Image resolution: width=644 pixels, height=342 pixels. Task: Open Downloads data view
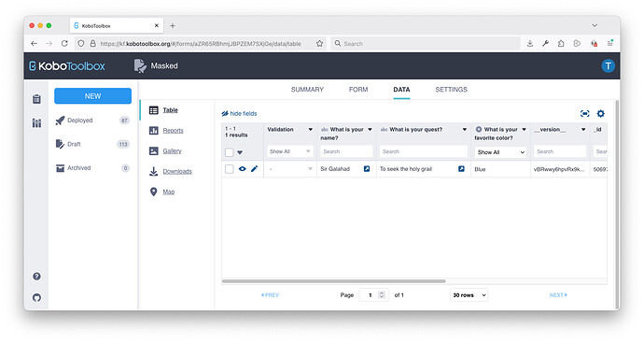click(x=177, y=171)
